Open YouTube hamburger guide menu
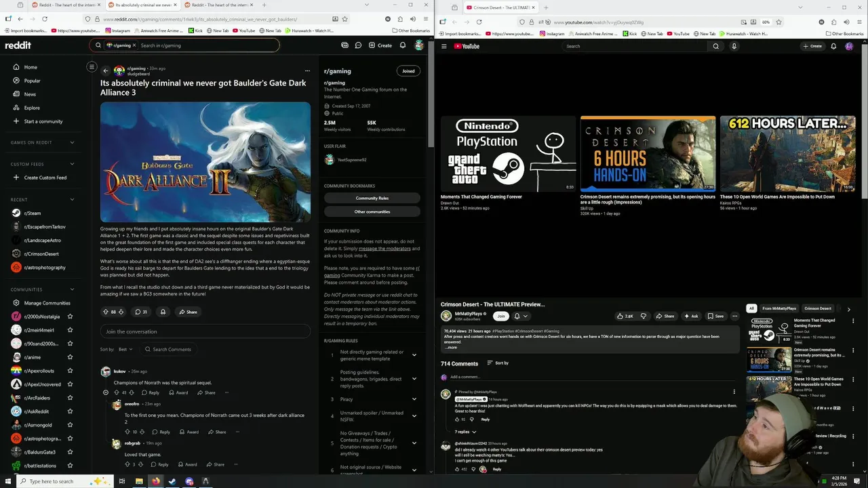Image resolution: width=868 pixels, height=488 pixels. coord(444,46)
